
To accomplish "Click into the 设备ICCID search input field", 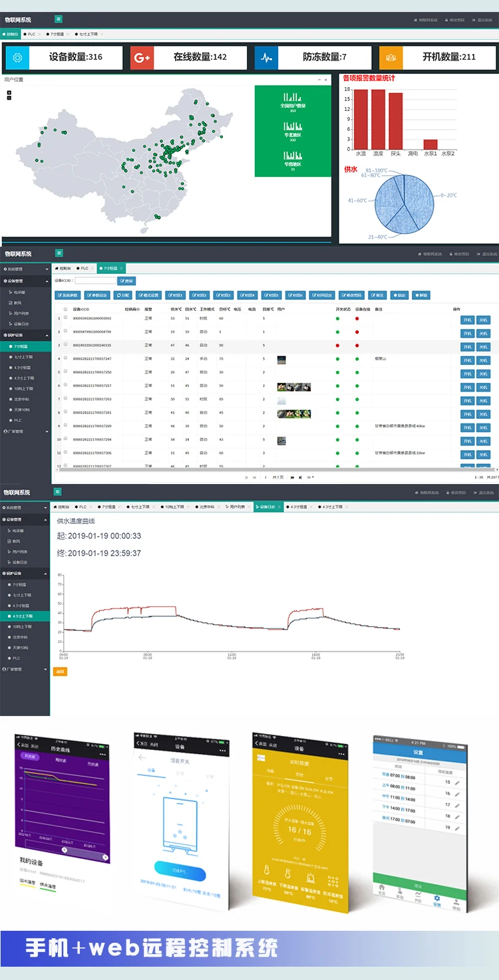I will [95, 281].
